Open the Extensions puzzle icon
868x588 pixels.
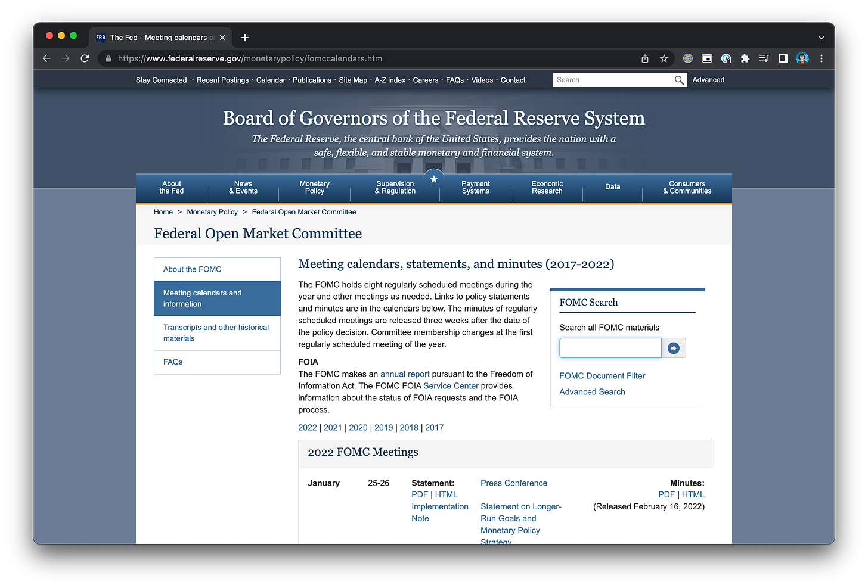pyautogui.click(x=745, y=58)
